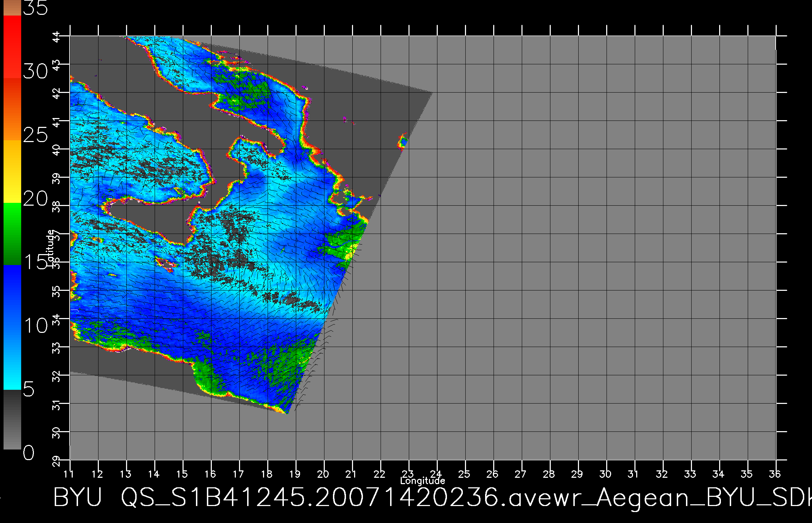Click longitude tick label 31 under the plot
812x523 pixels.
pos(634,474)
